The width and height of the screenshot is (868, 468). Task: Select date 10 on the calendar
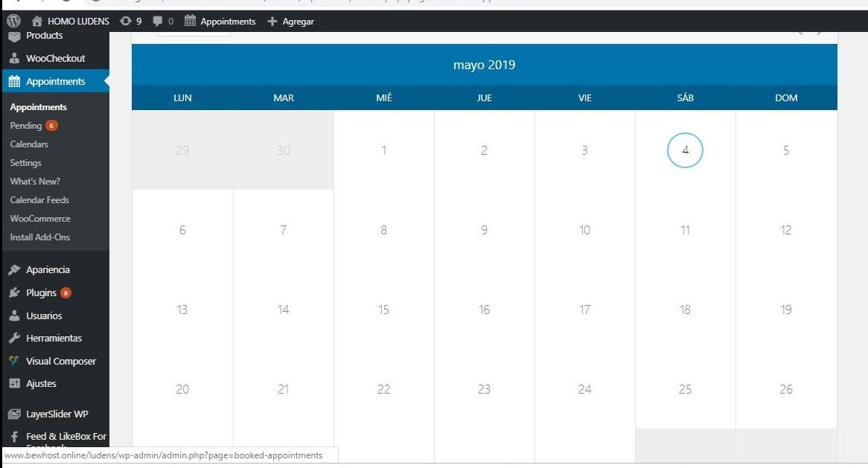point(584,230)
